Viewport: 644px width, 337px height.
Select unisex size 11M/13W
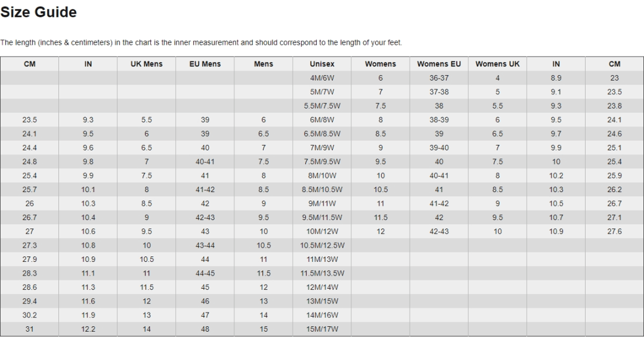tap(322, 259)
